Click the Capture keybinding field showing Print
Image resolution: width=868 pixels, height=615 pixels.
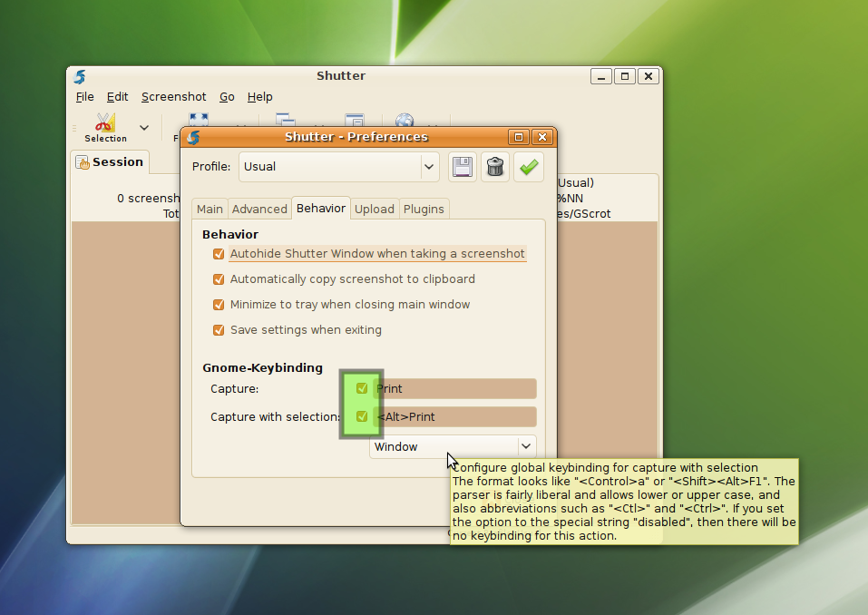coord(454,389)
